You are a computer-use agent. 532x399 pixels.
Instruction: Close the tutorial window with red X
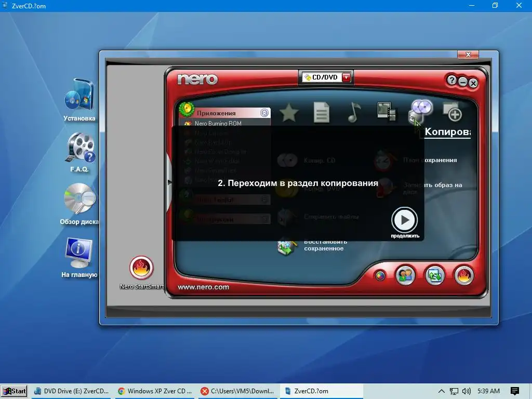coord(468,54)
